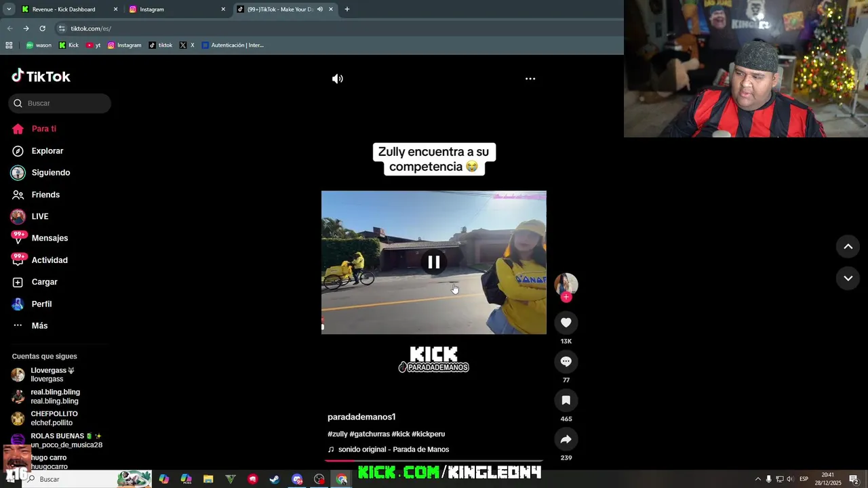Open a new browser tab
The width and height of the screenshot is (868, 488).
[x=347, y=9]
